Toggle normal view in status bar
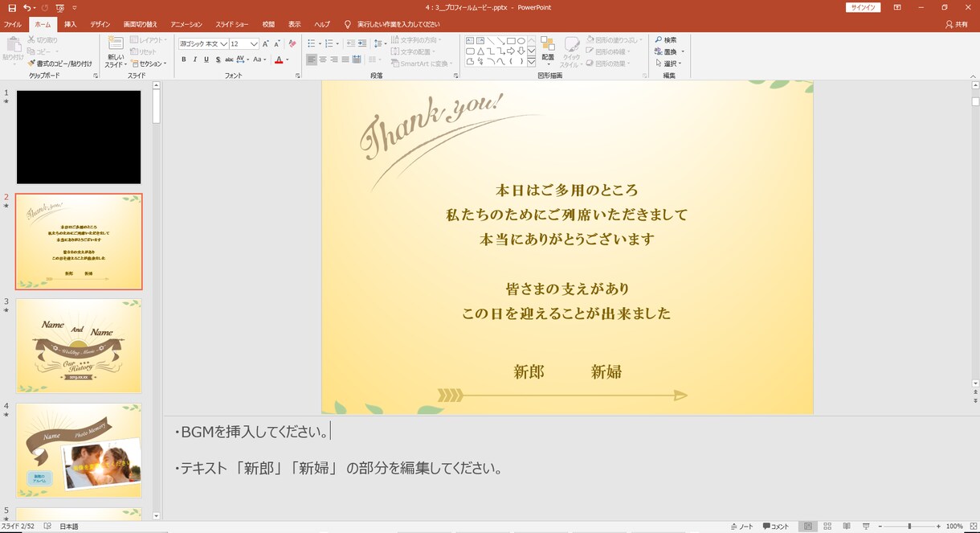Viewport: 980px width, 533px height. (x=808, y=526)
